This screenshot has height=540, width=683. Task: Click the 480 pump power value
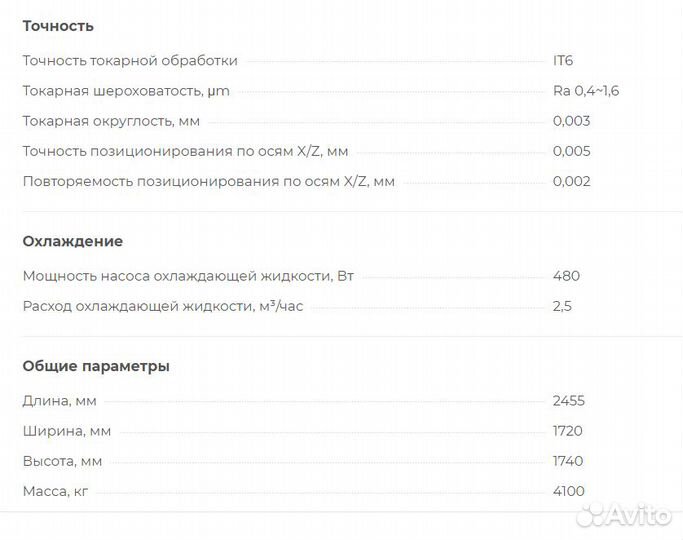566,276
